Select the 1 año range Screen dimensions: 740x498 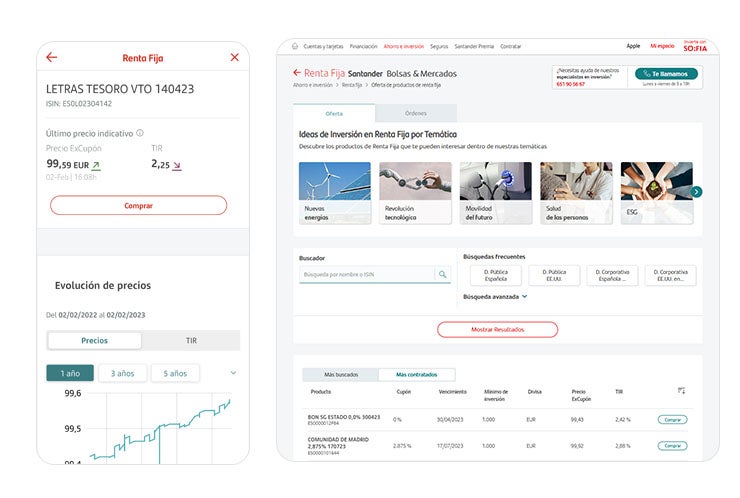[x=70, y=373]
